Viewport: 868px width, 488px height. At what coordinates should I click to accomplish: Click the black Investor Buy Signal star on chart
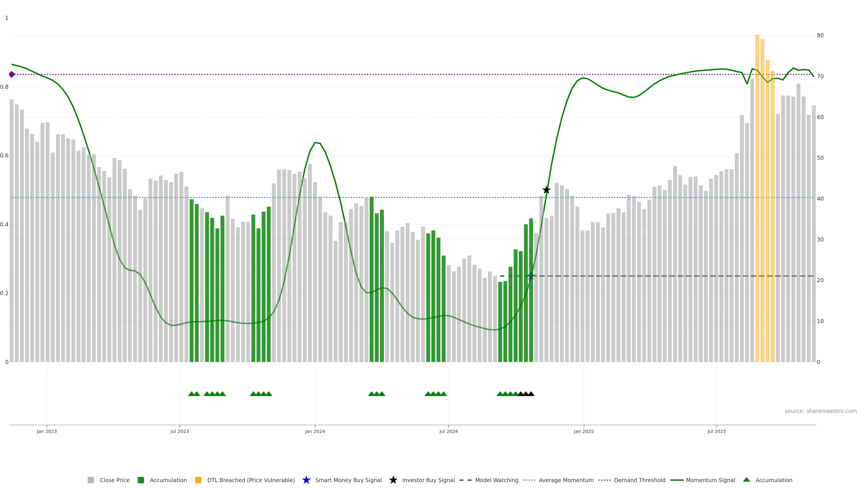pos(546,190)
